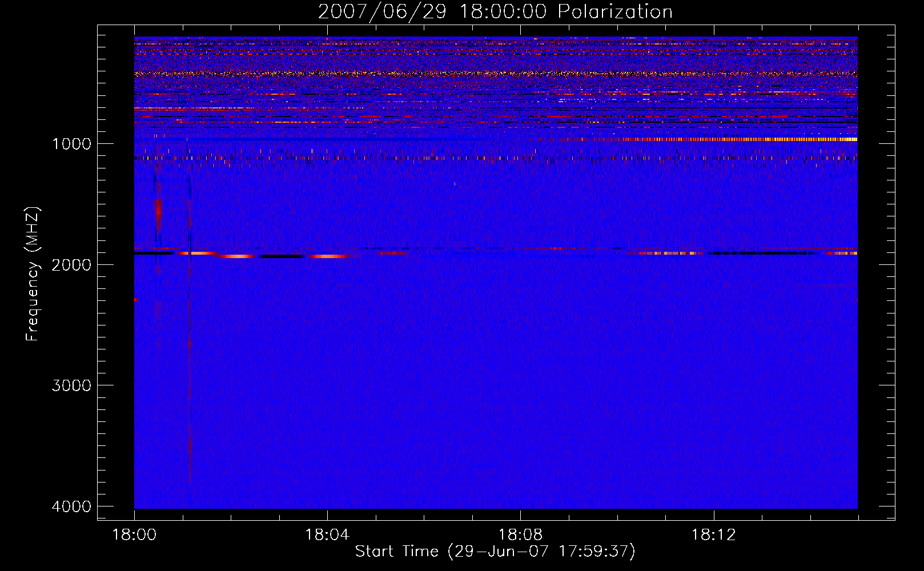Click the small red mark near 2300 MHz at left edge
This screenshot has width=924, height=571.
coord(136,299)
